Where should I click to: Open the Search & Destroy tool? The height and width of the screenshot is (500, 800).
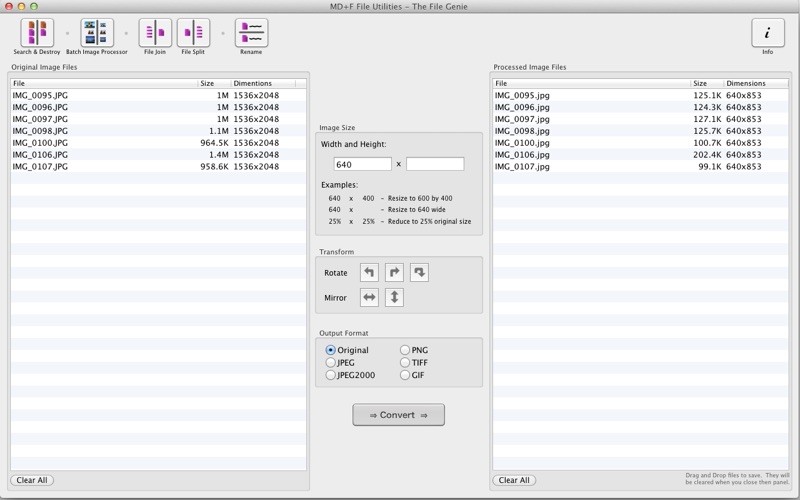tap(37, 33)
